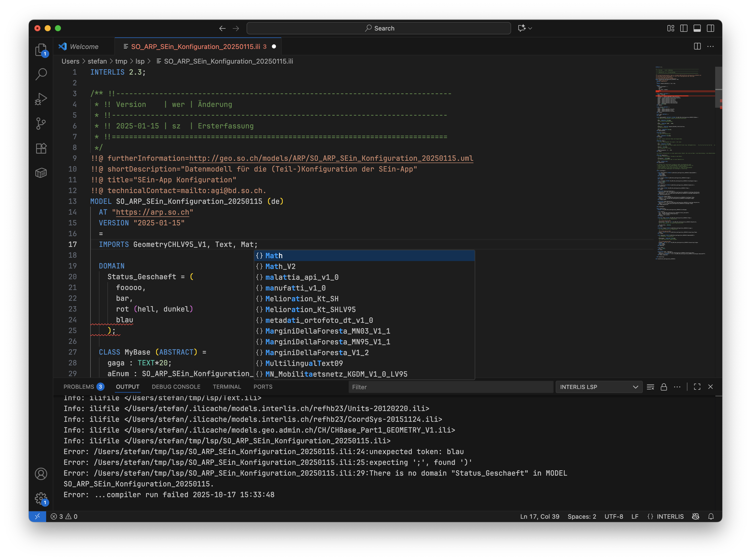Switch to the PROBLEMS panel tab

pyautogui.click(x=79, y=387)
